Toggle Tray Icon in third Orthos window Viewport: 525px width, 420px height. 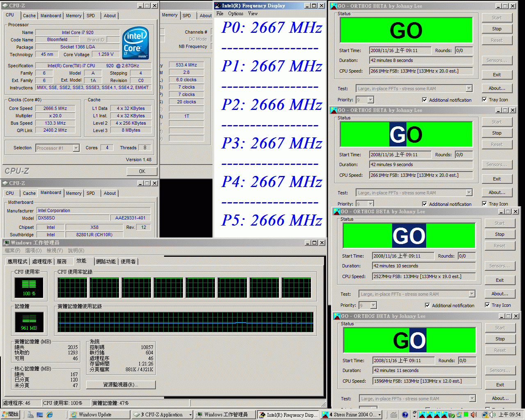point(487,305)
